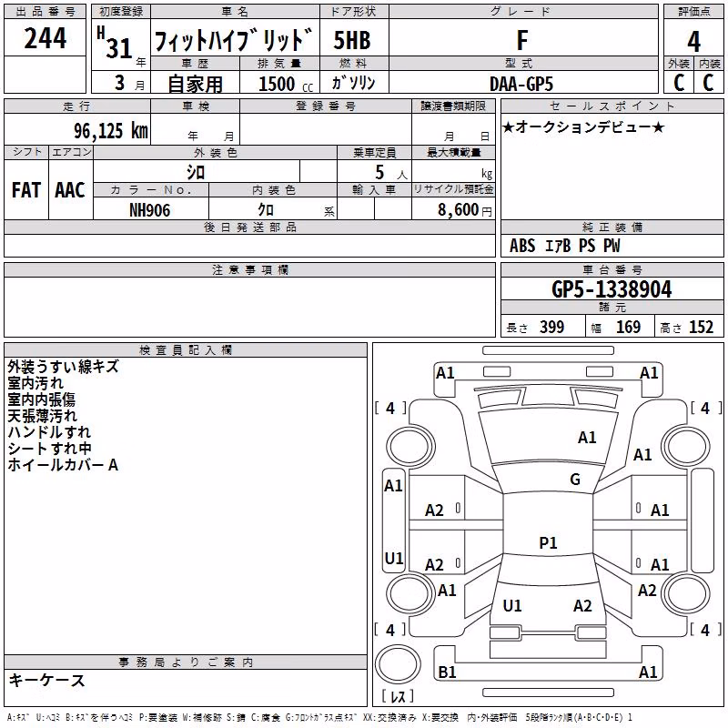Select the 初度登録 year H31
Screen dimensions: 728x728
[x=115, y=43]
